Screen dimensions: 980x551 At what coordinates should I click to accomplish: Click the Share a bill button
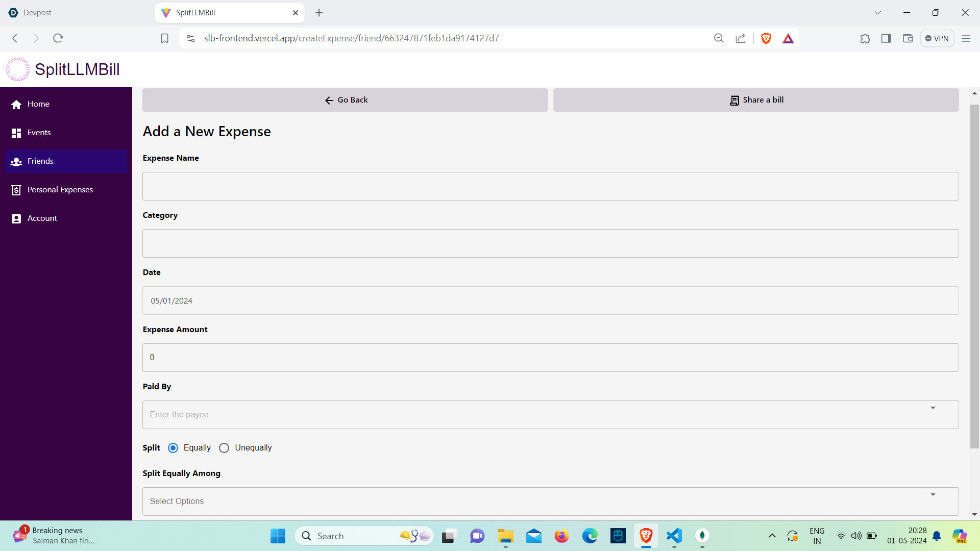[x=756, y=100]
